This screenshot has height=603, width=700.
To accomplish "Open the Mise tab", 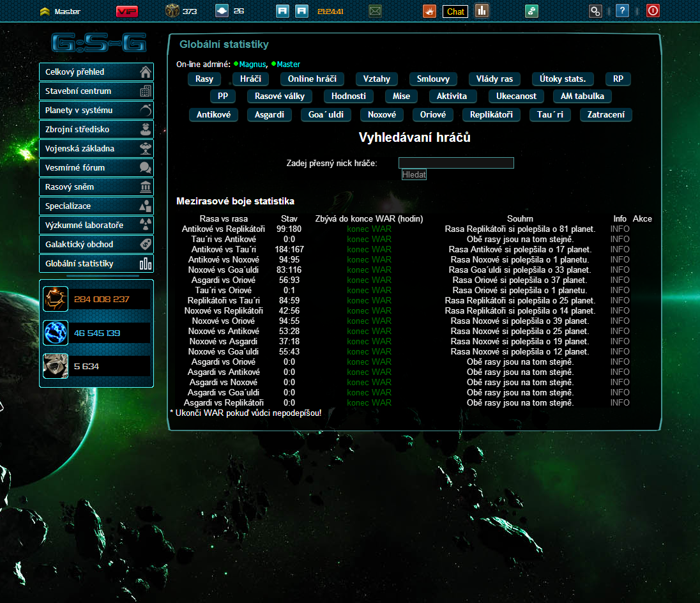I will tap(401, 96).
